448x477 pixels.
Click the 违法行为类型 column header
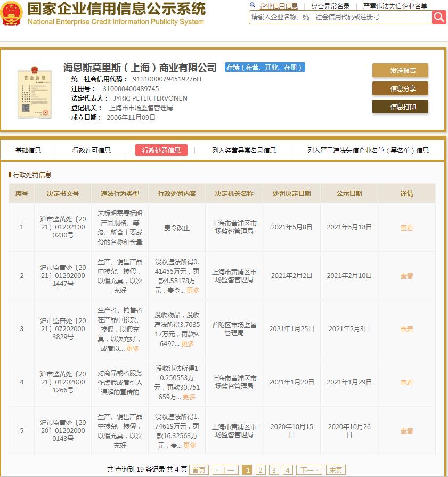pyautogui.click(x=120, y=193)
